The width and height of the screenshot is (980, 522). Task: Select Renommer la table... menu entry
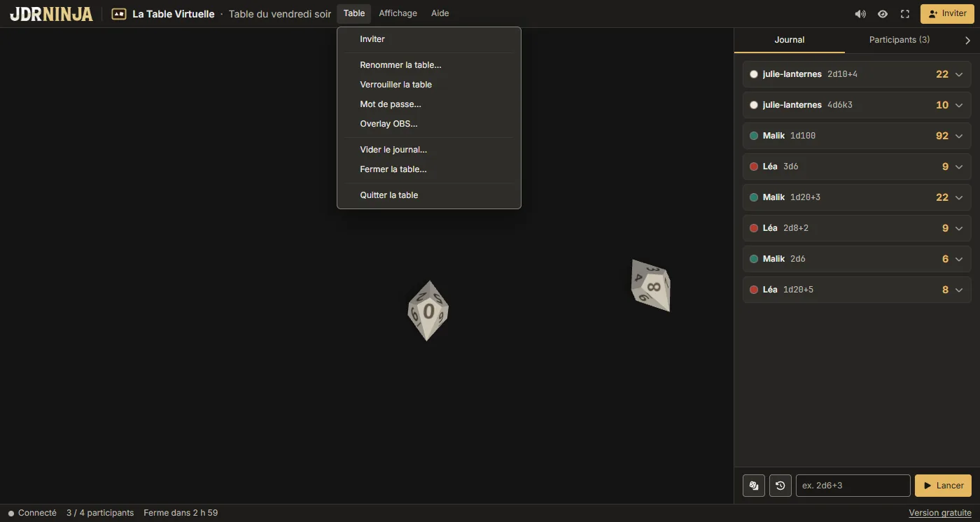tap(429, 65)
